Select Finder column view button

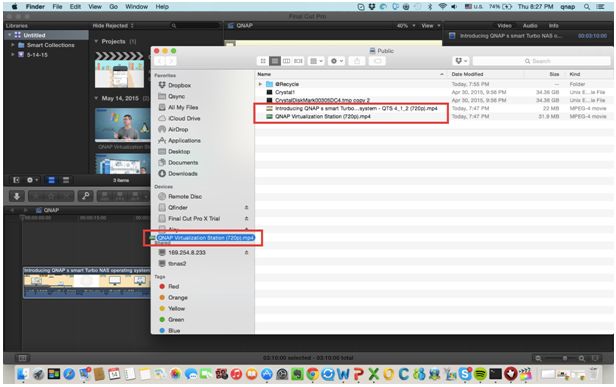(286, 61)
